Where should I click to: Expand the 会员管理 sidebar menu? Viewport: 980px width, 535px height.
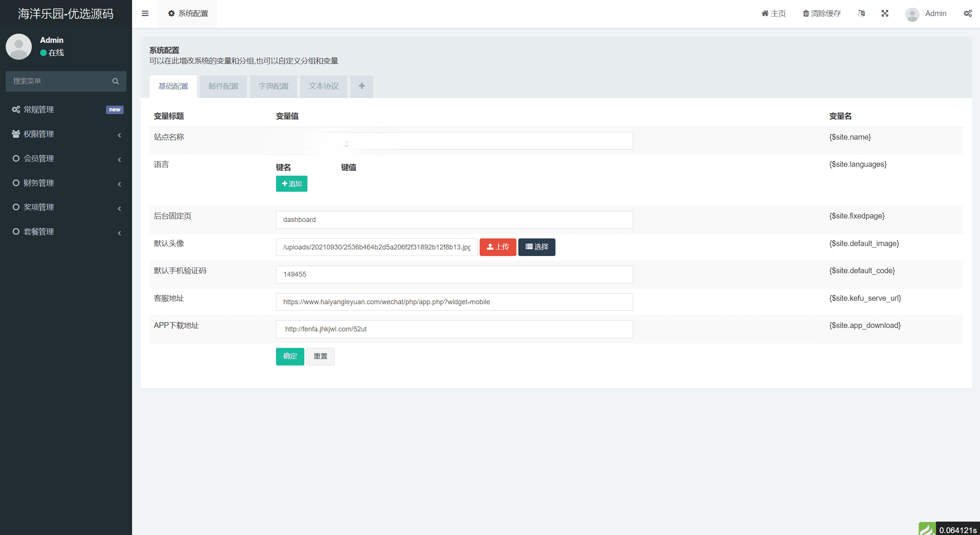[38, 158]
